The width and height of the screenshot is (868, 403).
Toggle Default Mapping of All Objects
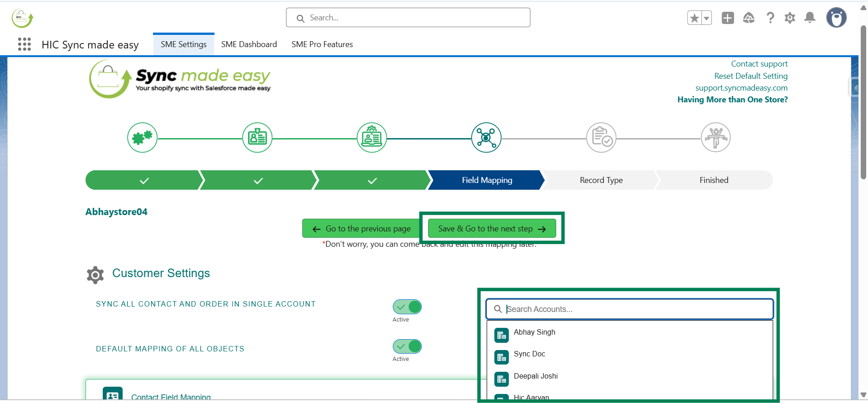click(407, 346)
